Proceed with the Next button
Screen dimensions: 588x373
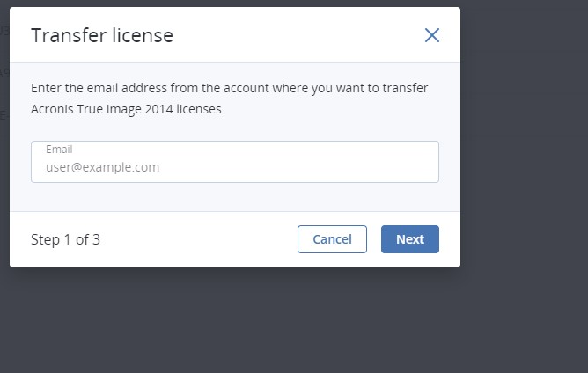(409, 239)
